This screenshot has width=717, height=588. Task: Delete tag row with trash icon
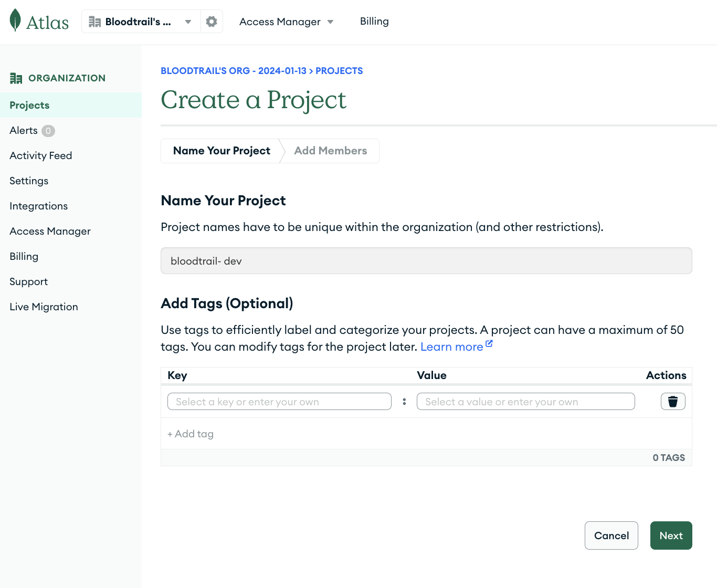coord(673,402)
